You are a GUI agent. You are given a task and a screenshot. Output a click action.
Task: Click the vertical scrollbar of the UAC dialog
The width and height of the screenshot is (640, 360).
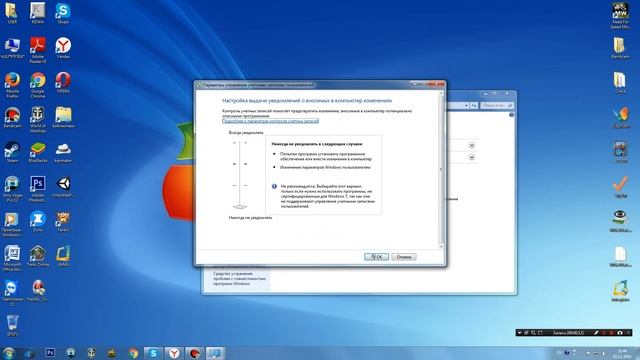(x=441, y=169)
